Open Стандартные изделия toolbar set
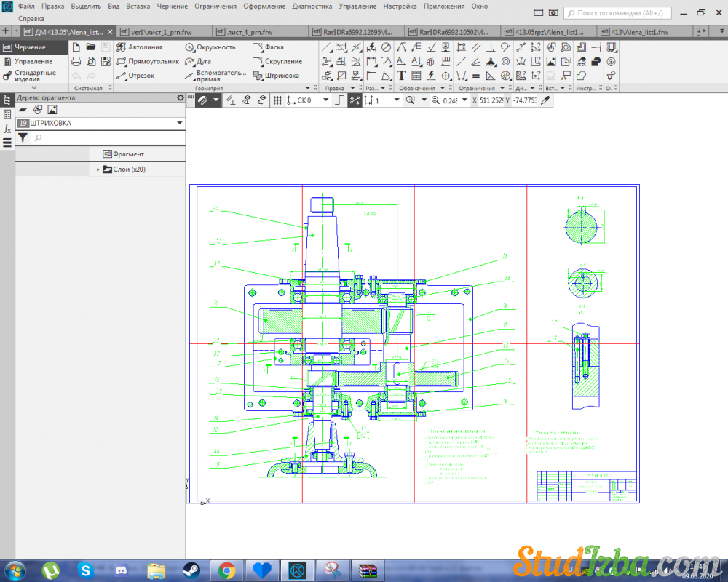The width and height of the screenshot is (728, 582). click(33, 76)
